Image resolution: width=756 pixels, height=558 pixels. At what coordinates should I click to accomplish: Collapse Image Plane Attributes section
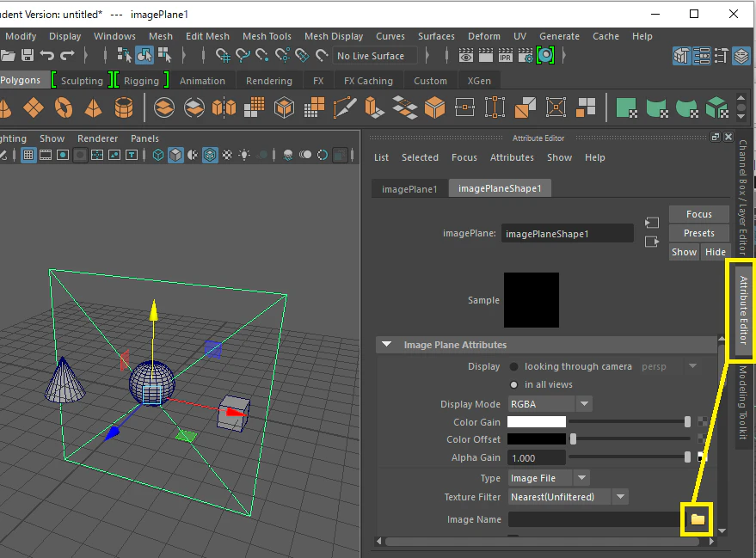pyautogui.click(x=386, y=345)
